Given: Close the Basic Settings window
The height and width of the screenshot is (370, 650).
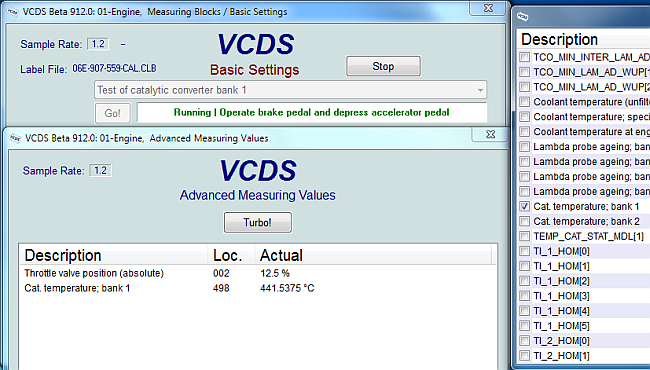Looking at the screenshot, I should [488, 8].
